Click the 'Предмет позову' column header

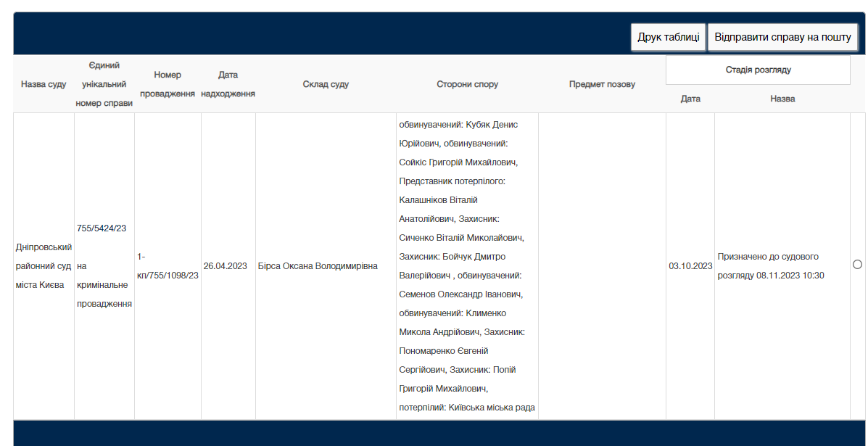point(602,84)
